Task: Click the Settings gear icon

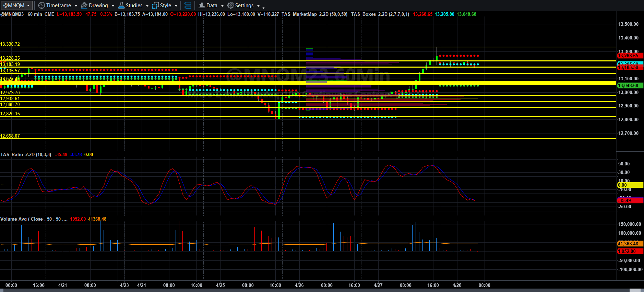Action: pyautogui.click(x=231, y=5)
